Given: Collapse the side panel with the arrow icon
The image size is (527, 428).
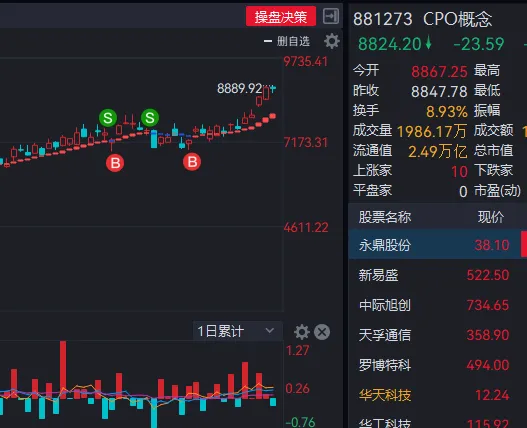Looking at the screenshot, I should click(x=331, y=16).
